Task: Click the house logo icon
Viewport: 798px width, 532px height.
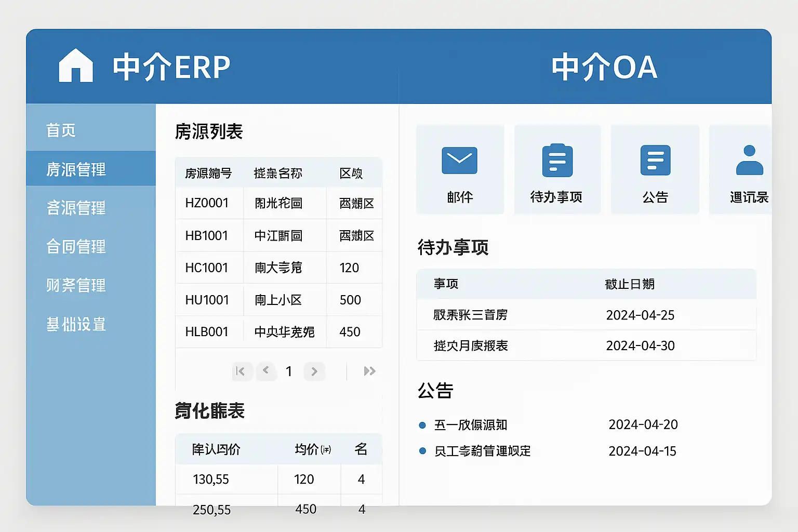Action: [76, 65]
